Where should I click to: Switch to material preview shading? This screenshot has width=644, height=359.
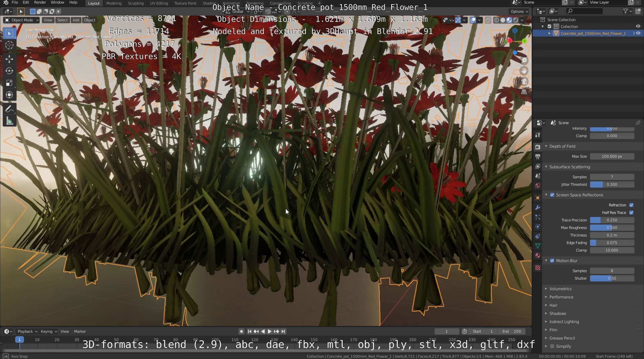coord(509,20)
